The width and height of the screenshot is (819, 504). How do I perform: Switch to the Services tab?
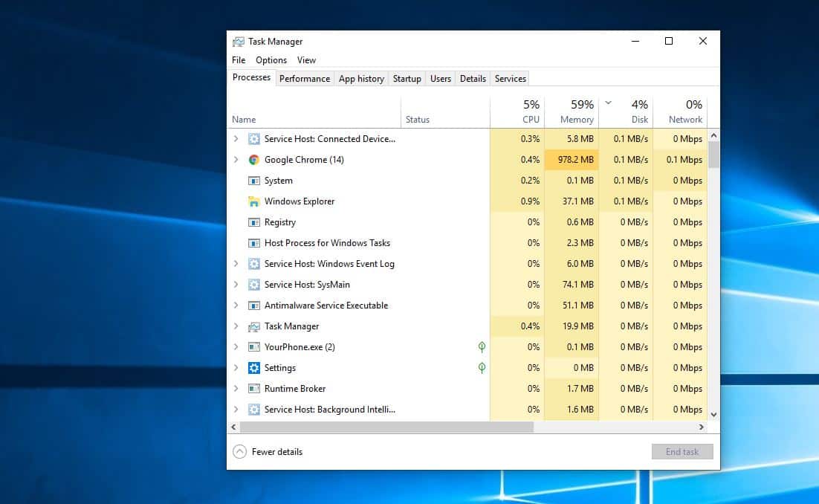click(511, 79)
